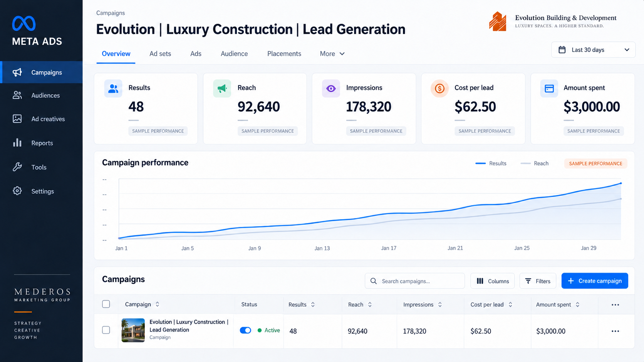
Task: Toggle the campaign Active switch off
Action: [x=245, y=330]
